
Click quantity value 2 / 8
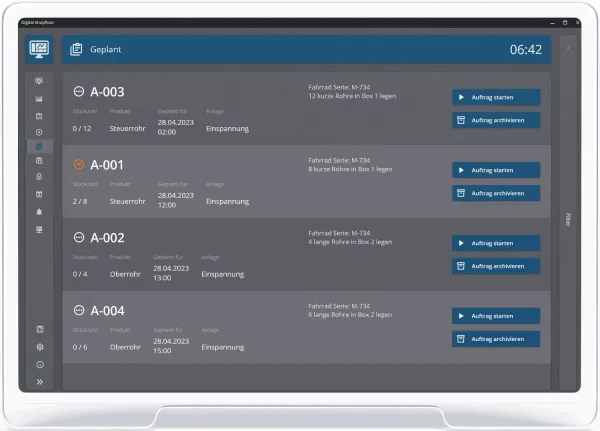[x=80, y=201]
